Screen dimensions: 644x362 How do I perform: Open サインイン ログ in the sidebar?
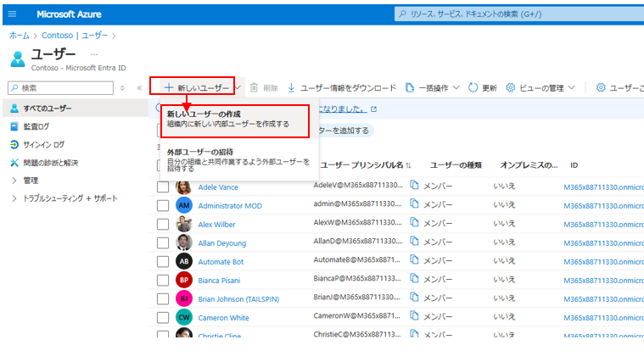pos(43,144)
